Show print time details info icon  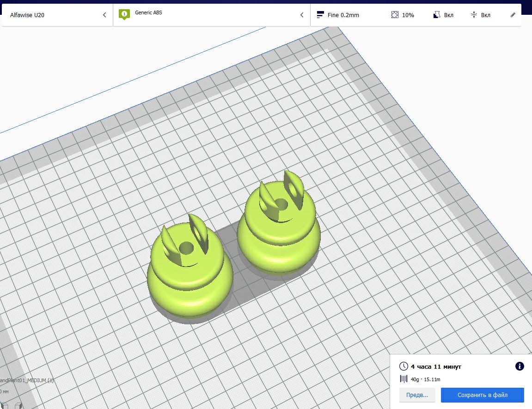pos(520,366)
